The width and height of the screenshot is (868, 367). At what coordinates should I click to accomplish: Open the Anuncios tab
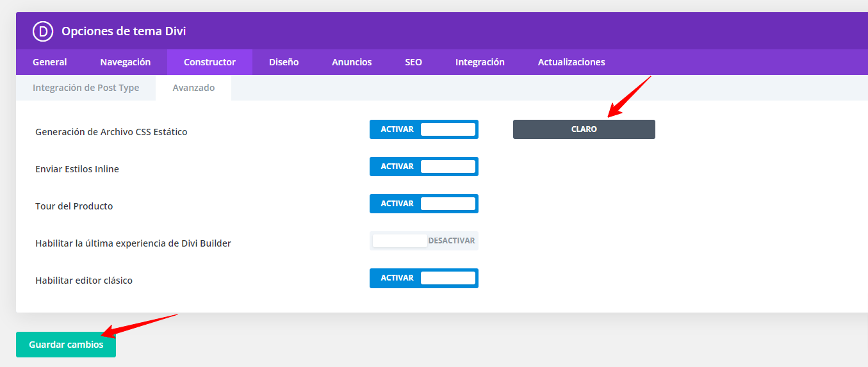pos(352,62)
